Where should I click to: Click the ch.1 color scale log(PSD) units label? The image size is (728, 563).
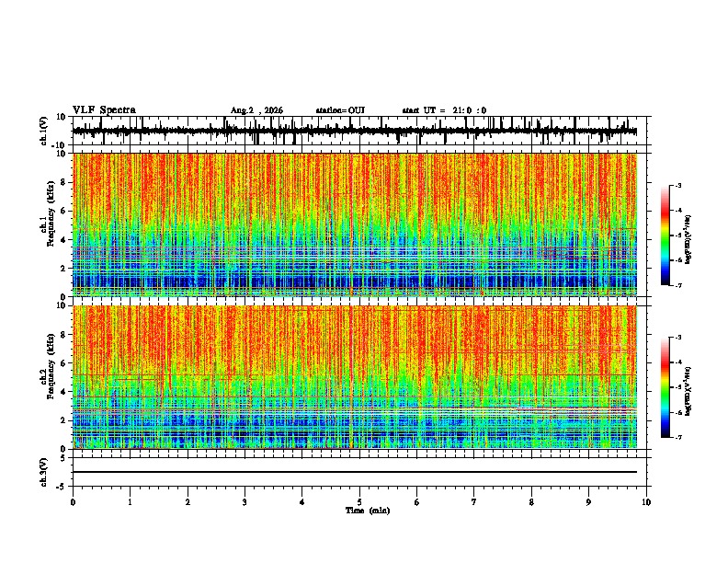click(688, 239)
